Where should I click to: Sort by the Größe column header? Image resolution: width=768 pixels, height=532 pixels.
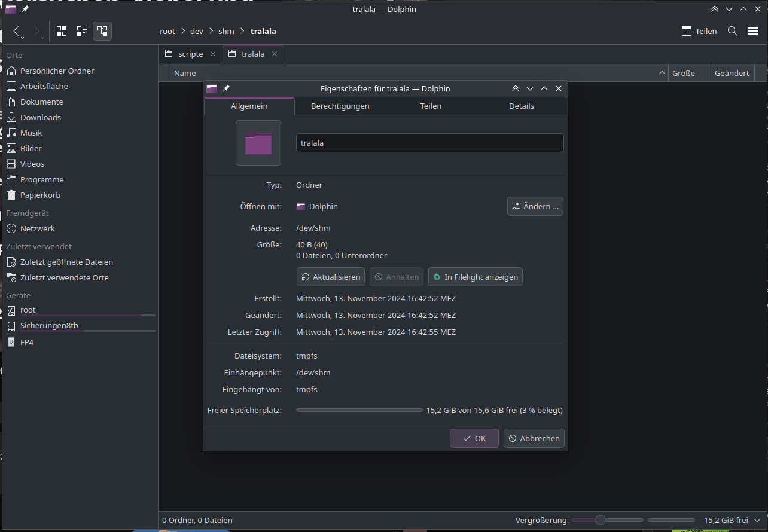point(690,73)
